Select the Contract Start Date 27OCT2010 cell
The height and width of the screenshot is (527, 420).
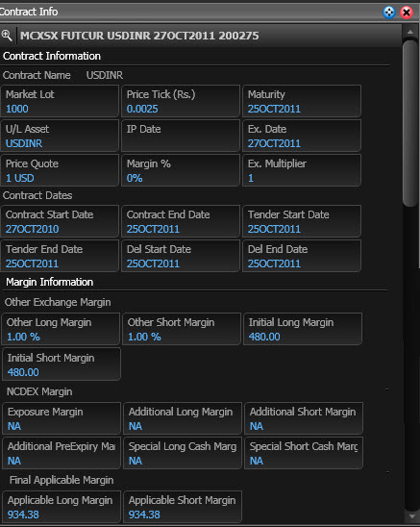(60, 221)
